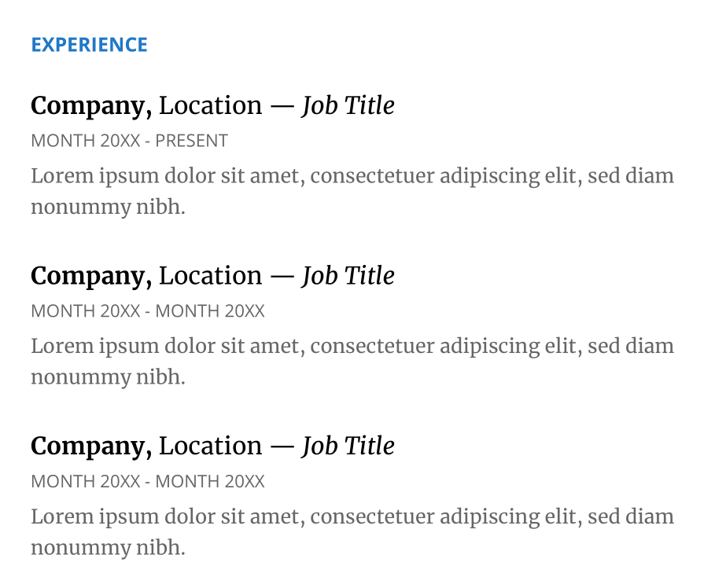
Task: Click the first bold Company word
Action: coord(91,107)
